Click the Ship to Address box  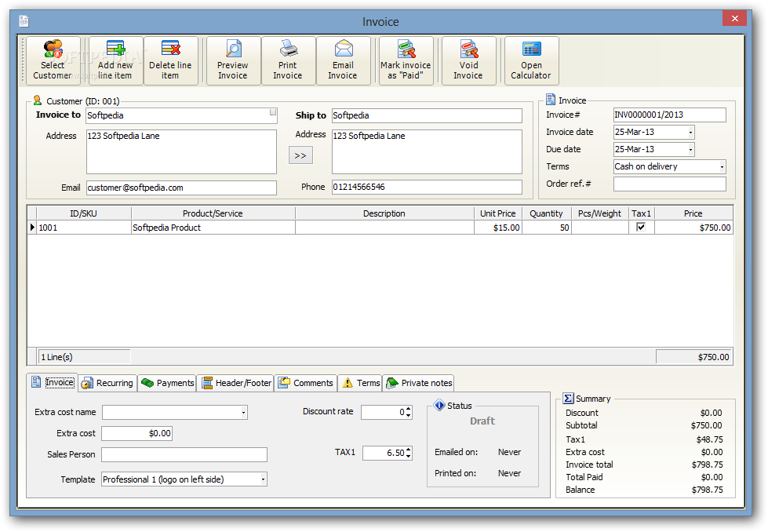point(427,152)
